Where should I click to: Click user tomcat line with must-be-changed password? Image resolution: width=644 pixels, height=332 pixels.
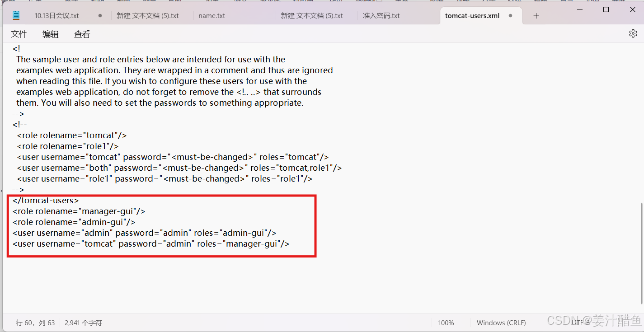tap(173, 157)
